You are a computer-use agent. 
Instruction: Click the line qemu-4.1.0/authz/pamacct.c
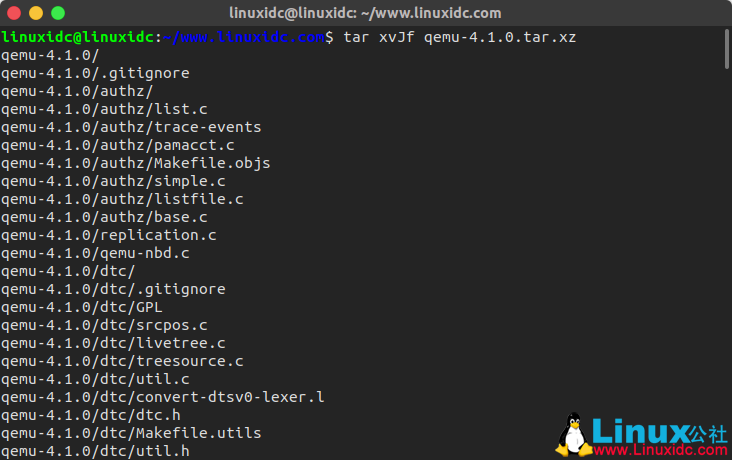118,145
